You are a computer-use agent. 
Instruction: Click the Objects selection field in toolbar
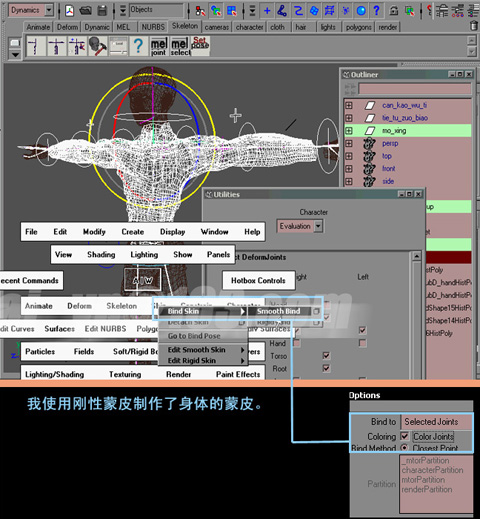[x=156, y=10]
